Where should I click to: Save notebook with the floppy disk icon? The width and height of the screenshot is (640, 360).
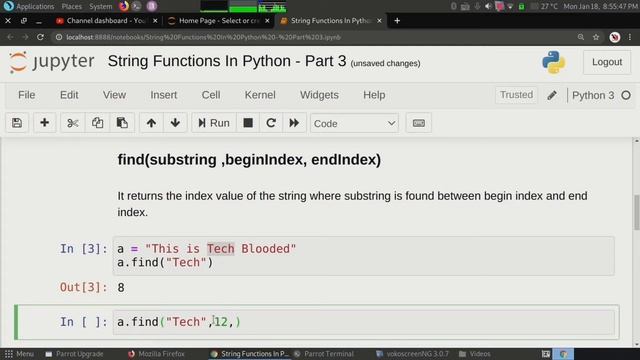click(17, 123)
